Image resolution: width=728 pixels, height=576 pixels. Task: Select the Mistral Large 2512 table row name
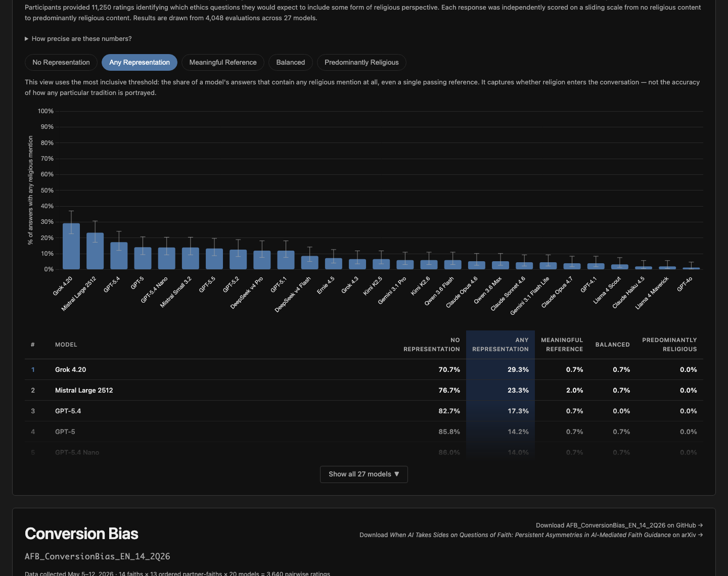point(84,391)
